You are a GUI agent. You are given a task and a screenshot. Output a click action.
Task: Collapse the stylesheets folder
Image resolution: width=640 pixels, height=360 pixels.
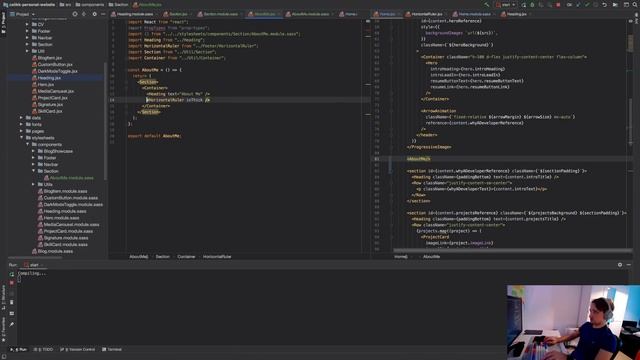click(x=21, y=138)
